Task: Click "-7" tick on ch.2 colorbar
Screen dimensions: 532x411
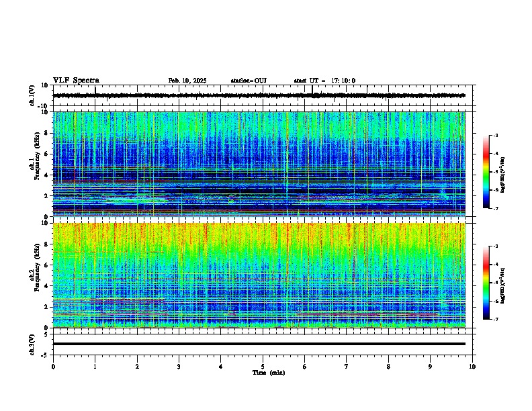Action: coord(495,319)
